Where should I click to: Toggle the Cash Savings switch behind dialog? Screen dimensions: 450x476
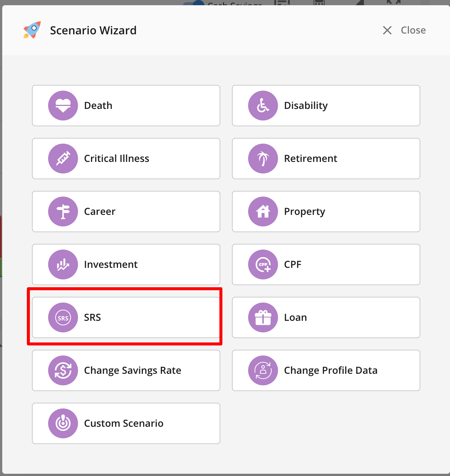coord(193,3)
